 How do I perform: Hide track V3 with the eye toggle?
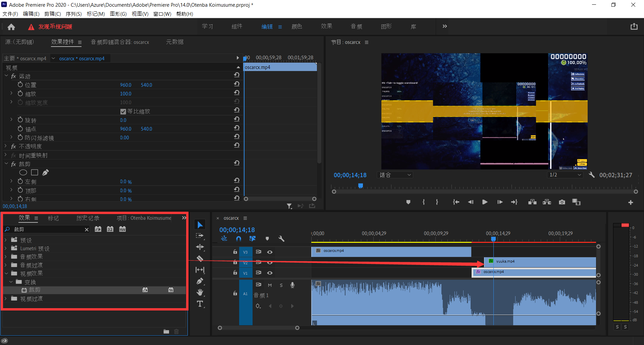[x=270, y=252]
